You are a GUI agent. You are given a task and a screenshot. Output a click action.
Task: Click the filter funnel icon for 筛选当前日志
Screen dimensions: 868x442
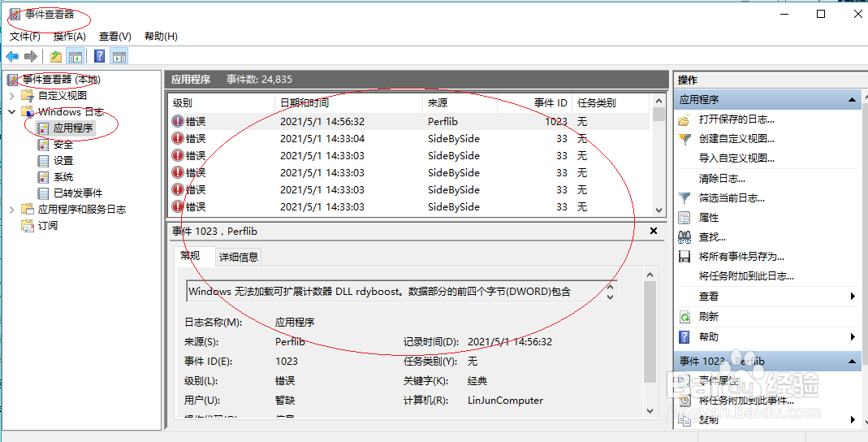(684, 198)
